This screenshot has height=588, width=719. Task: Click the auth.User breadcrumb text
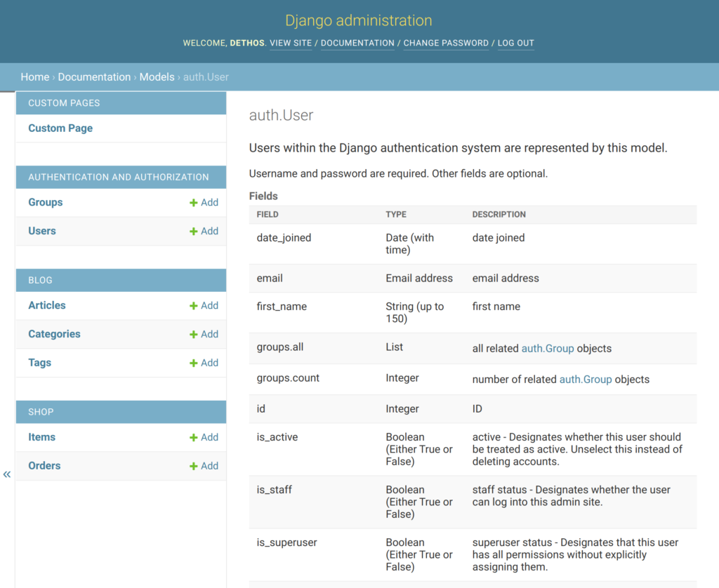click(x=206, y=77)
